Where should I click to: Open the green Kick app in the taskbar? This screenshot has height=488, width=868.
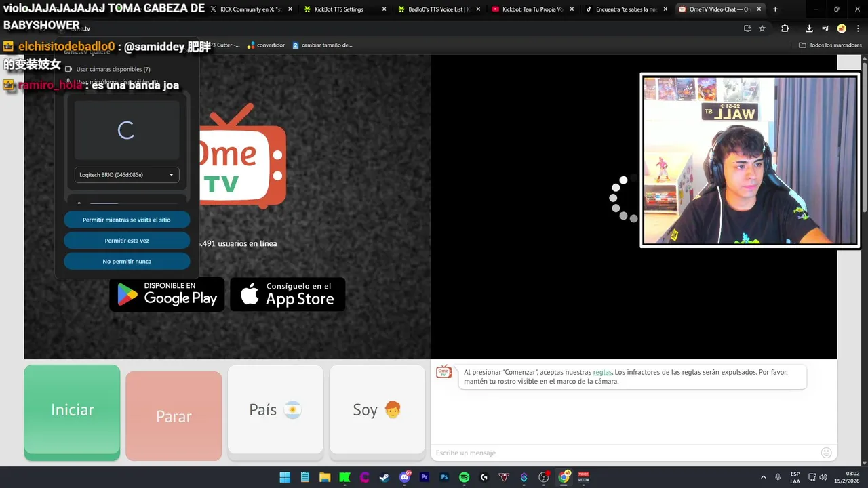(344, 477)
